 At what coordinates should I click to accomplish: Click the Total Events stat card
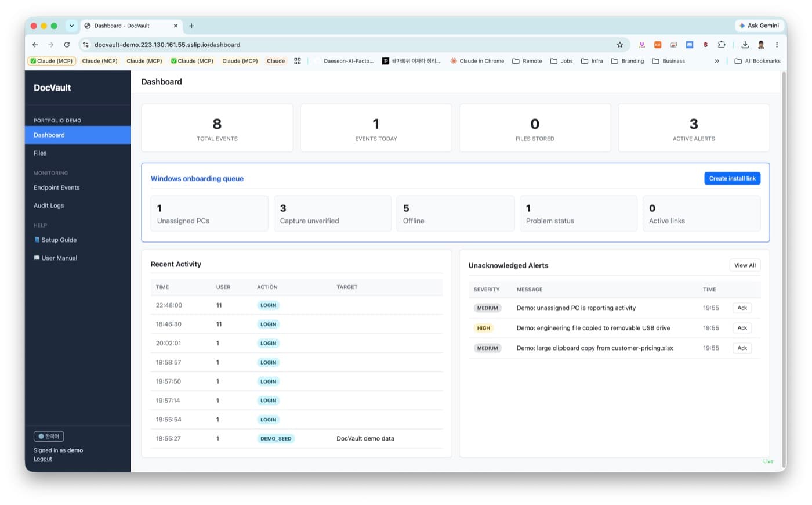click(x=217, y=128)
